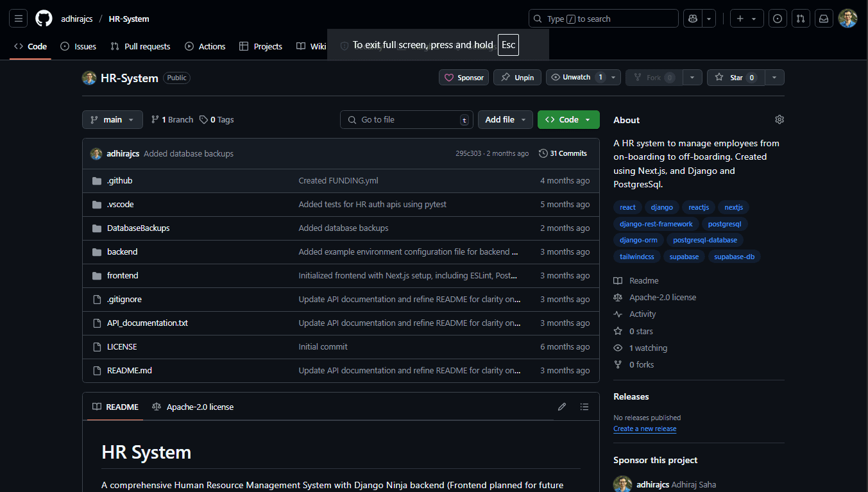Expand the Star lists dropdown arrow

pyautogui.click(x=774, y=78)
